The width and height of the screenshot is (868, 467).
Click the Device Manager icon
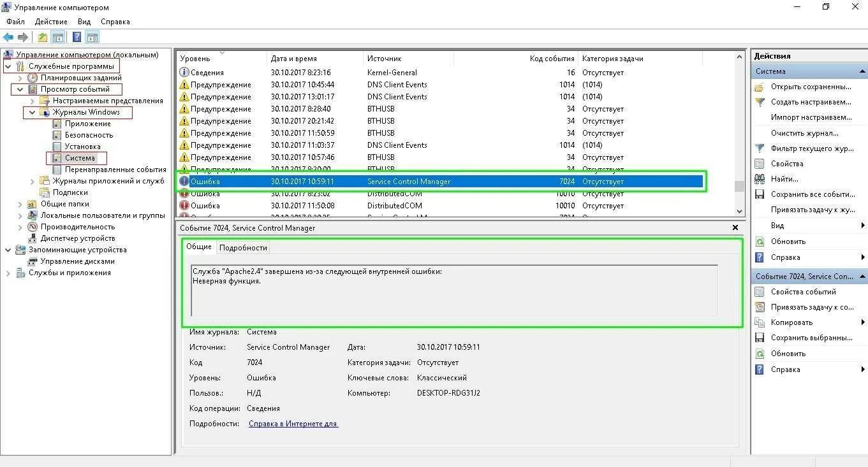33,238
